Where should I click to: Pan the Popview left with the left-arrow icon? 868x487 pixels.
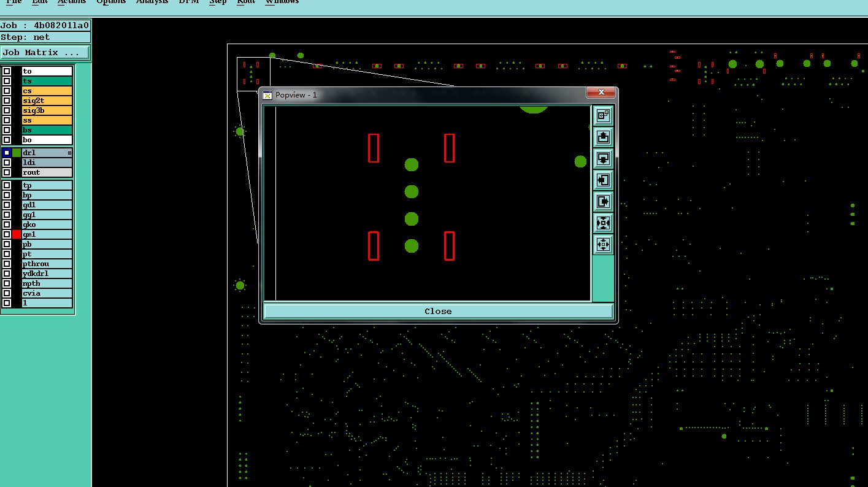tap(603, 180)
